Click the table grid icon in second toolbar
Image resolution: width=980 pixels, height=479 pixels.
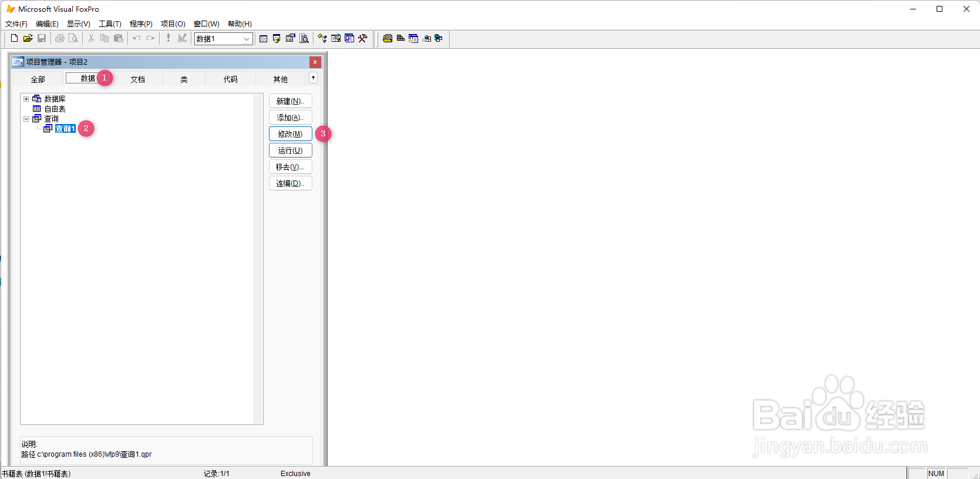(400, 38)
